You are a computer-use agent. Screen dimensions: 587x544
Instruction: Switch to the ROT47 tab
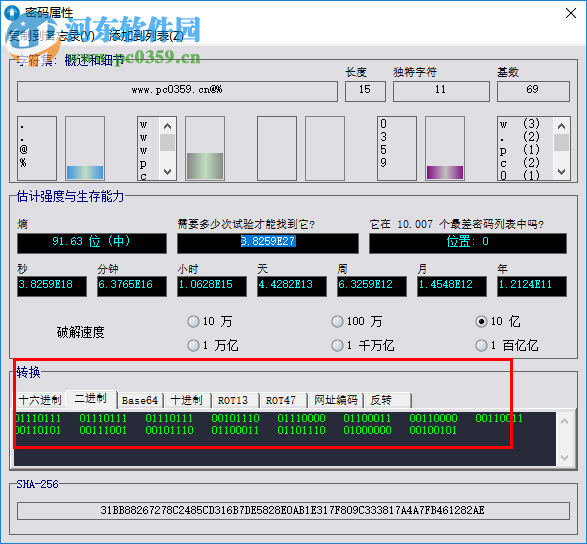[x=283, y=400]
